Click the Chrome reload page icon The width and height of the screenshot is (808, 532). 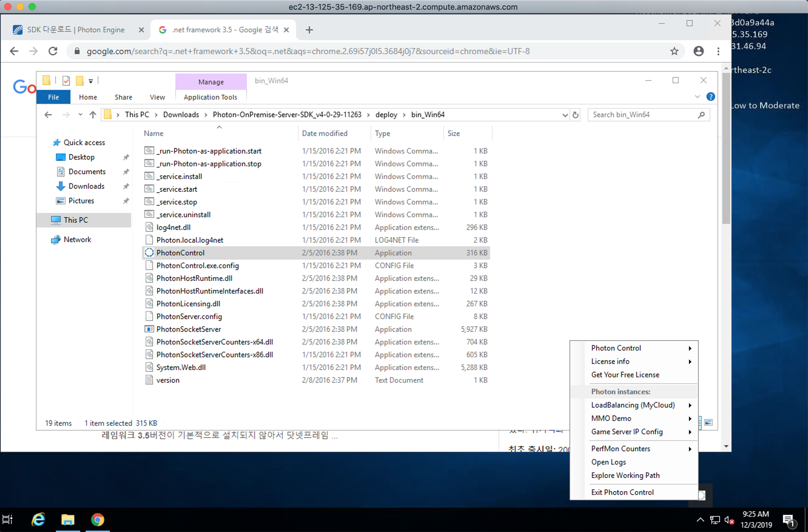pyautogui.click(x=53, y=51)
